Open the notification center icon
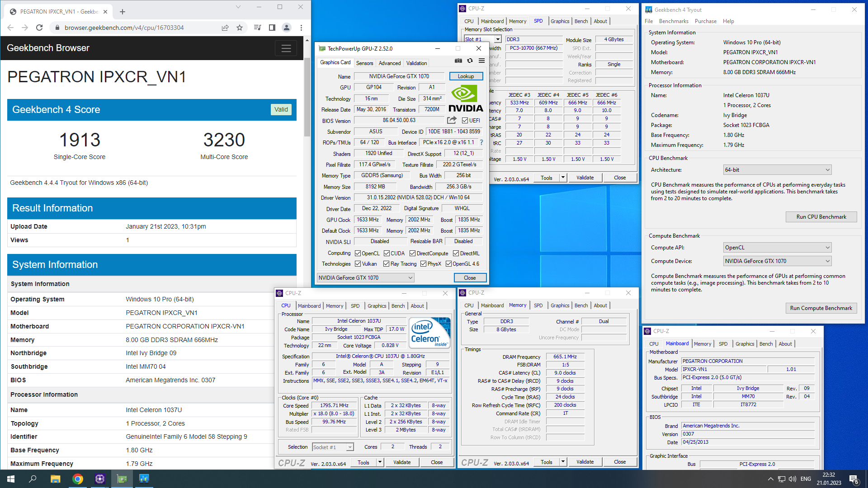868x488 pixels. click(854, 479)
